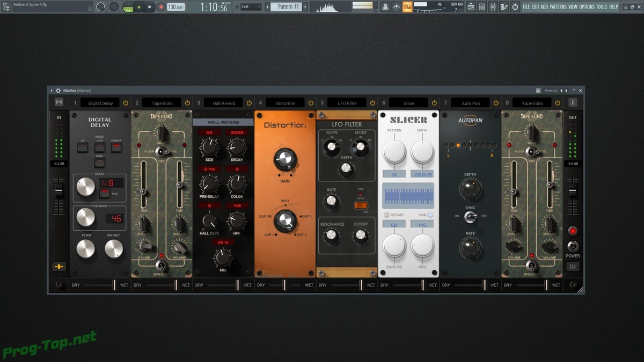Toggle power for slot 3 Hall Reverb
Image resolution: width=644 pixels, height=362 pixels.
249,103
